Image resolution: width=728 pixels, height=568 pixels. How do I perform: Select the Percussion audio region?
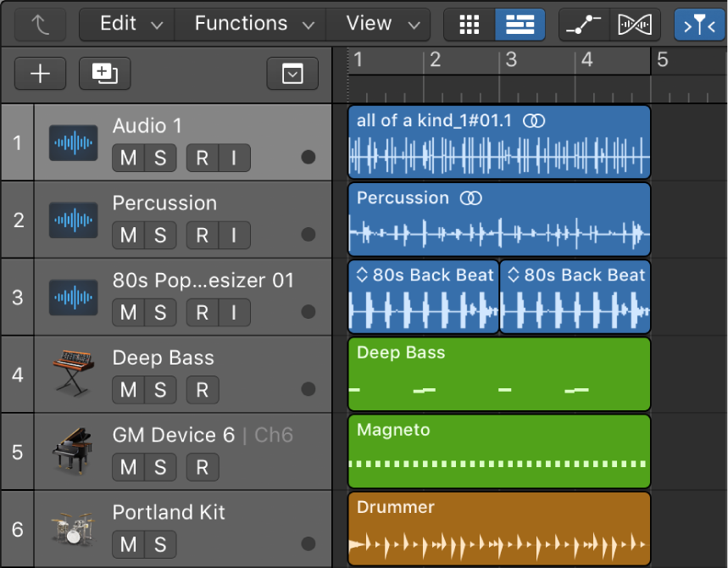point(499,220)
